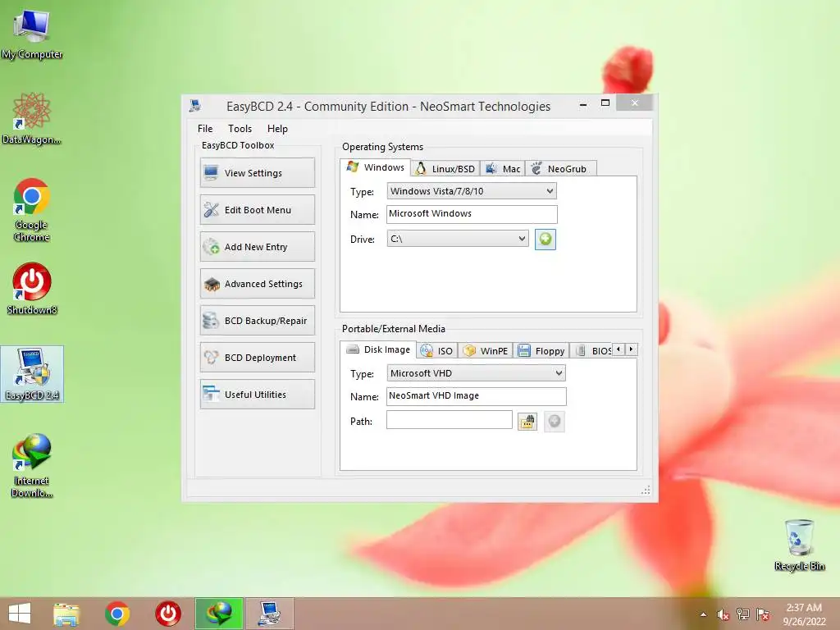Click the Action Center flag tray icon

pyautogui.click(x=763, y=614)
